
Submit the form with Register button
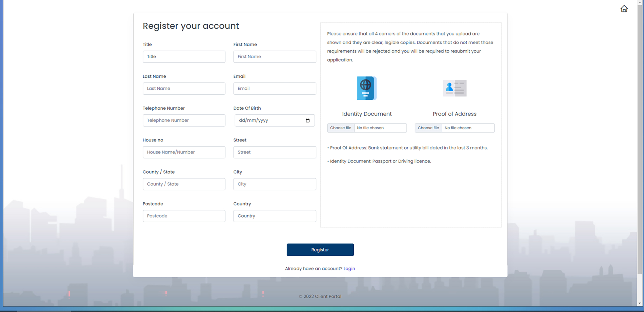pyautogui.click(x=320, y=250)
